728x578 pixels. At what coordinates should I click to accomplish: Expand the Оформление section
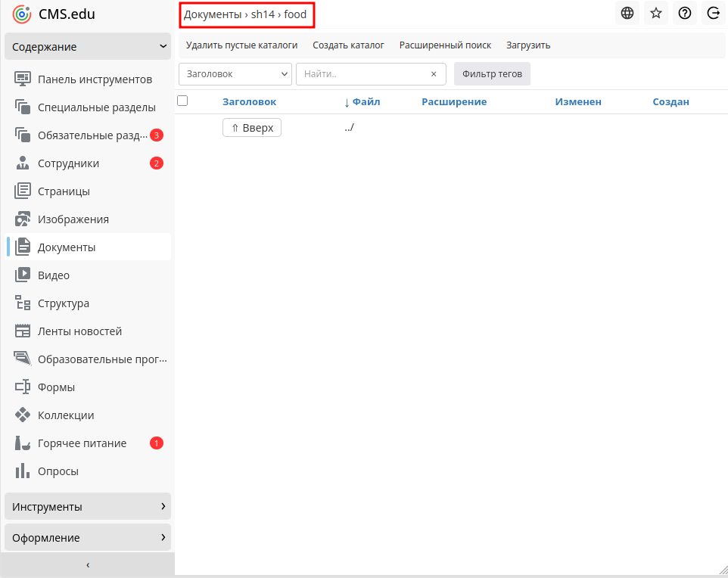point(87,538)
